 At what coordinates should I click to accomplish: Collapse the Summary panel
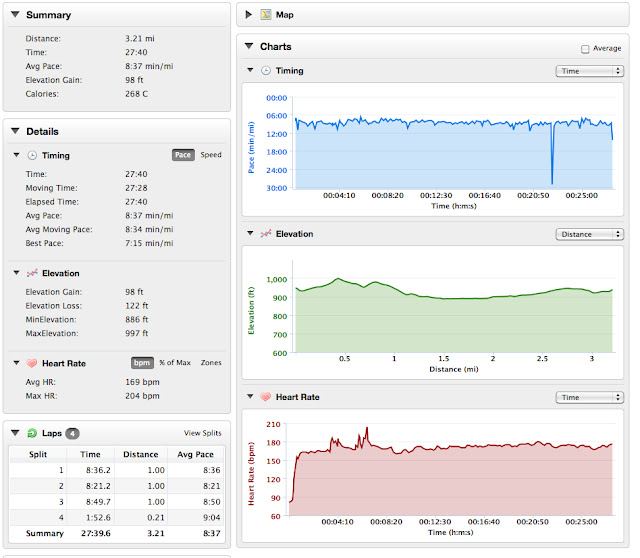pyautogui.click(x=16, y=14)
